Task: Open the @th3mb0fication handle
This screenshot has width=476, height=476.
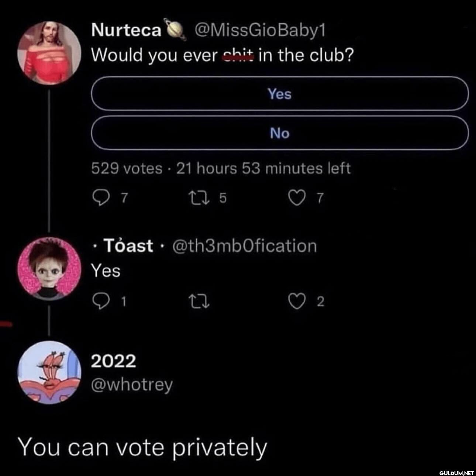Action: pyautogui.click(x=245, y=246)
